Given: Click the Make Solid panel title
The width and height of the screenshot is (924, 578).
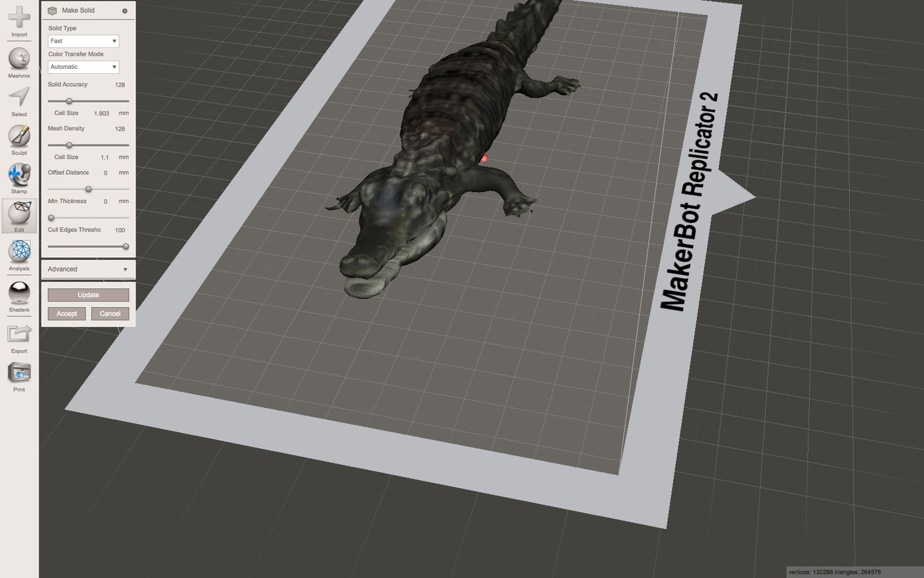Looking at the screenshot, I should [78, 10].
